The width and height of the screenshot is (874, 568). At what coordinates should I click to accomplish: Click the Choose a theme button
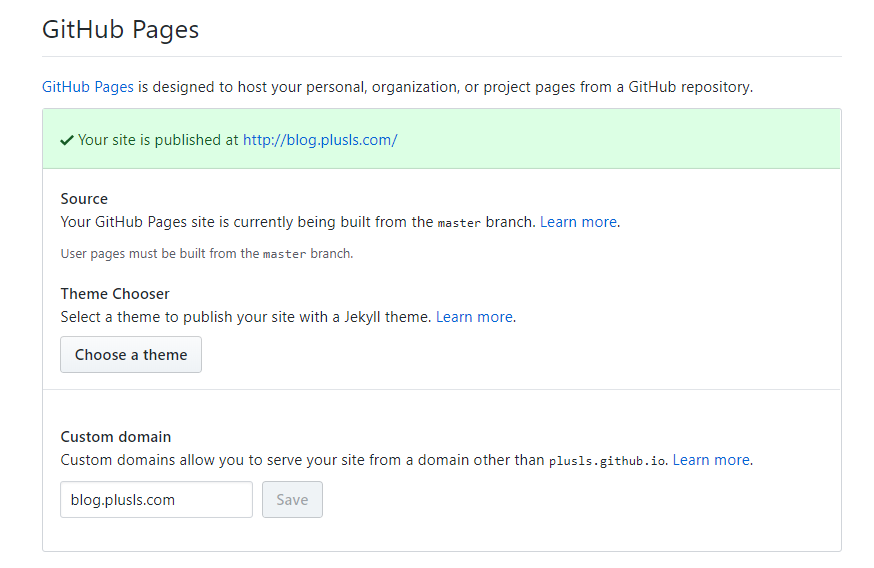[131, 355]
